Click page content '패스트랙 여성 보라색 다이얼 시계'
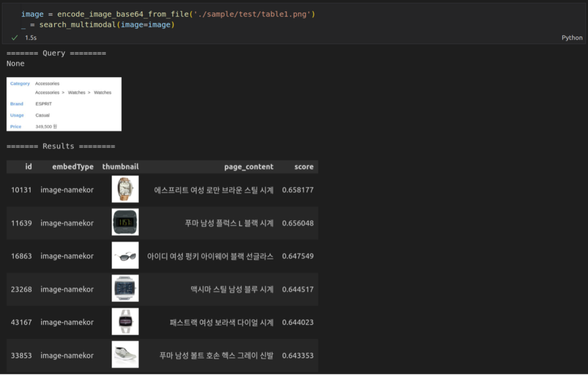The width and height of the screenshot is (588, 376). click(222, 323)
